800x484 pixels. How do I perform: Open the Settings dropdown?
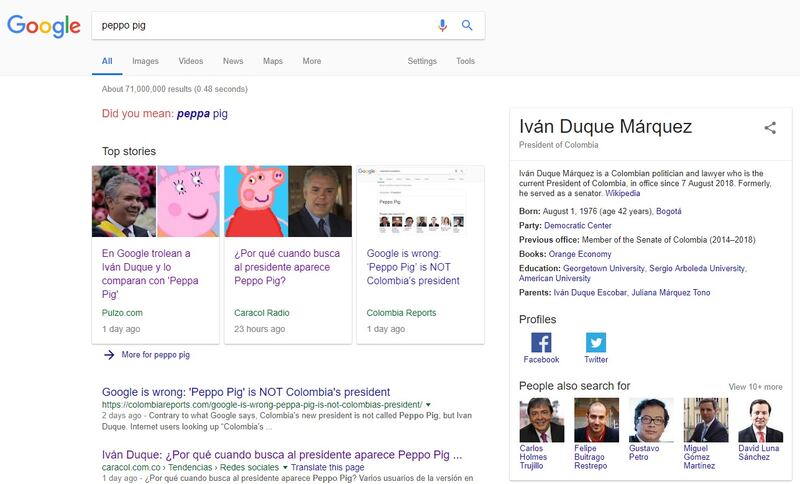click(422, 61)
